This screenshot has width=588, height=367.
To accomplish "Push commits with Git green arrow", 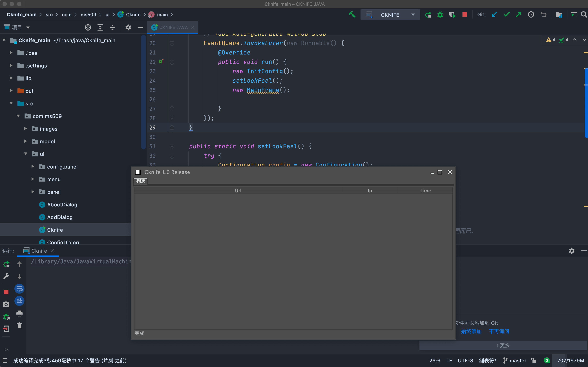I will coord(519,15).
